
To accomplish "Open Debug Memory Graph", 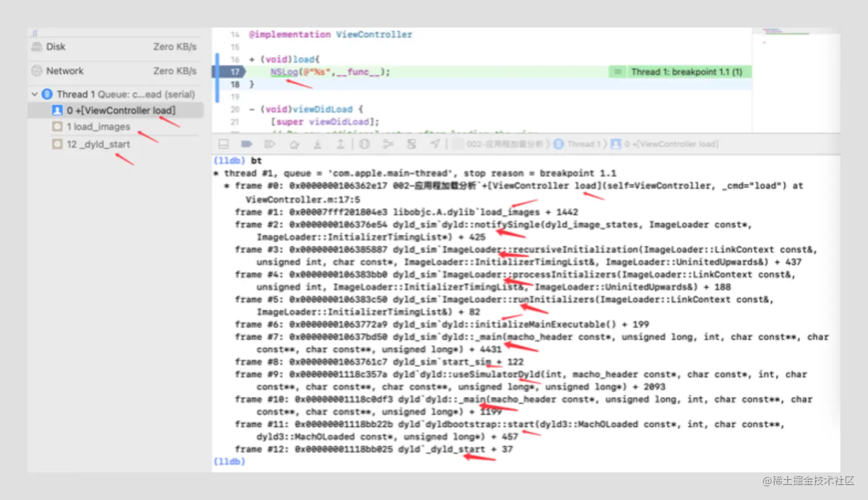I will click(388, 144).
